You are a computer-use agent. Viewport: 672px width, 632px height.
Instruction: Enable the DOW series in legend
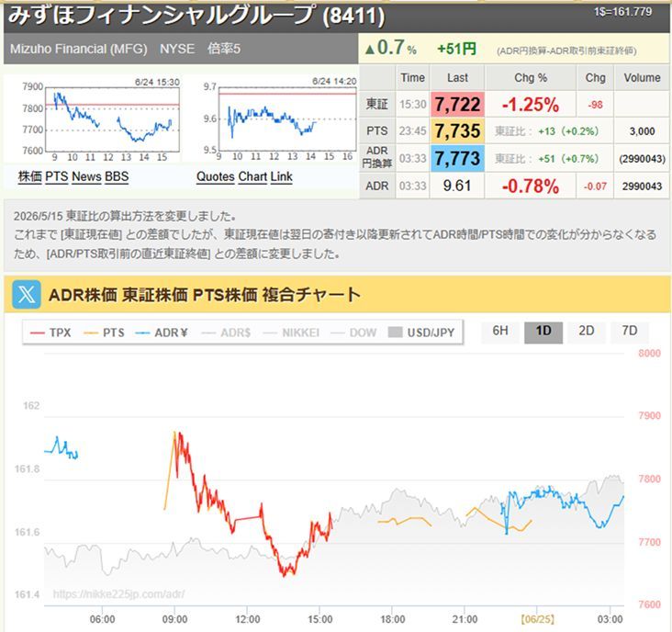click(x=354, y=333)
